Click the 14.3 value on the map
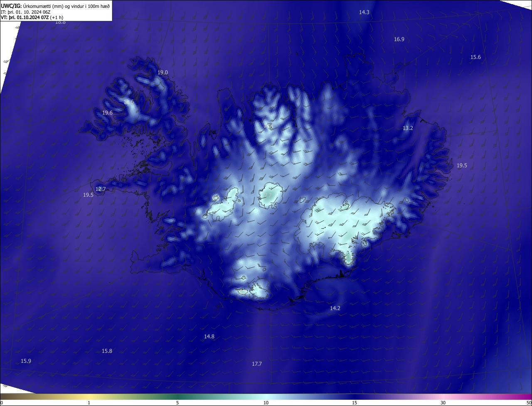The height and width of the screenshot is (406, 532). 364,12
